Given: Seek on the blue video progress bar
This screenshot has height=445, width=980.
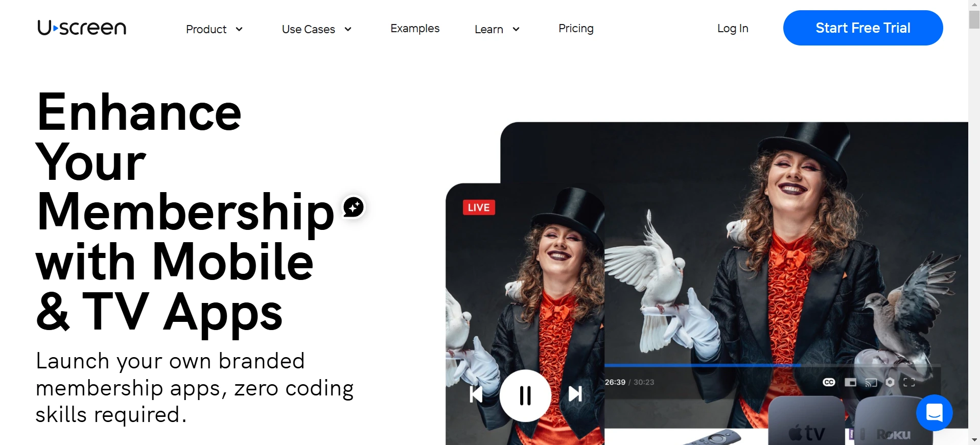Looking at the screenshot, I should 773,365.
